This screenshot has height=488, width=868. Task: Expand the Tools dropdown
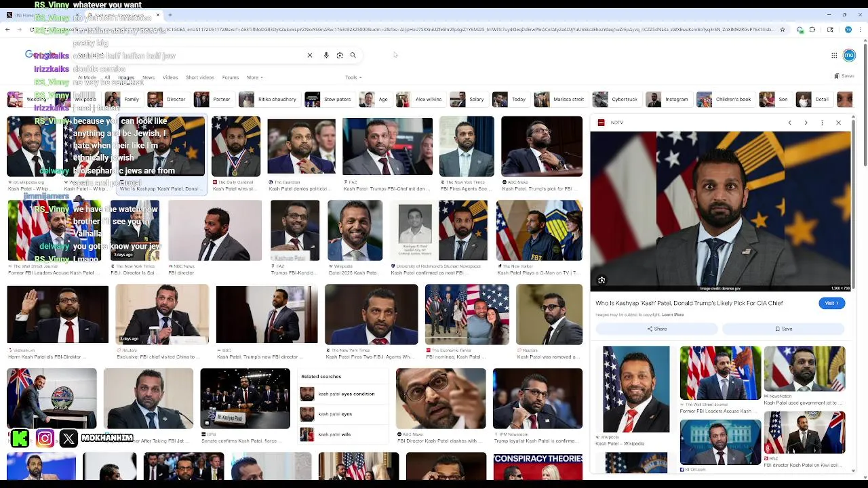(353, 77)
